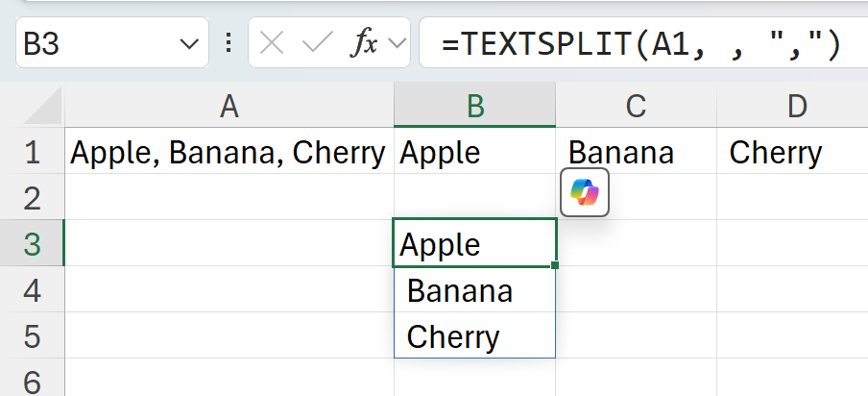Click the Select All corner triangle
Image resolution: width=868 pixels, height=396 pixels.
[42, 109]
